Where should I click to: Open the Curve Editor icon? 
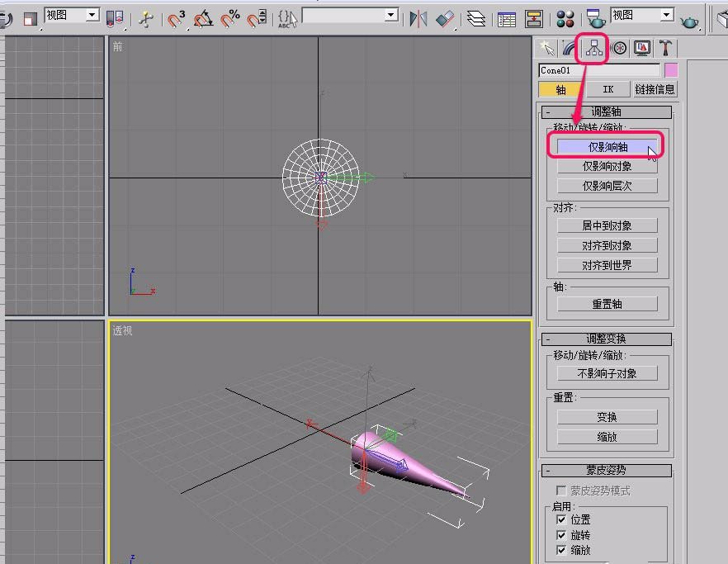(x=507, y=19)
